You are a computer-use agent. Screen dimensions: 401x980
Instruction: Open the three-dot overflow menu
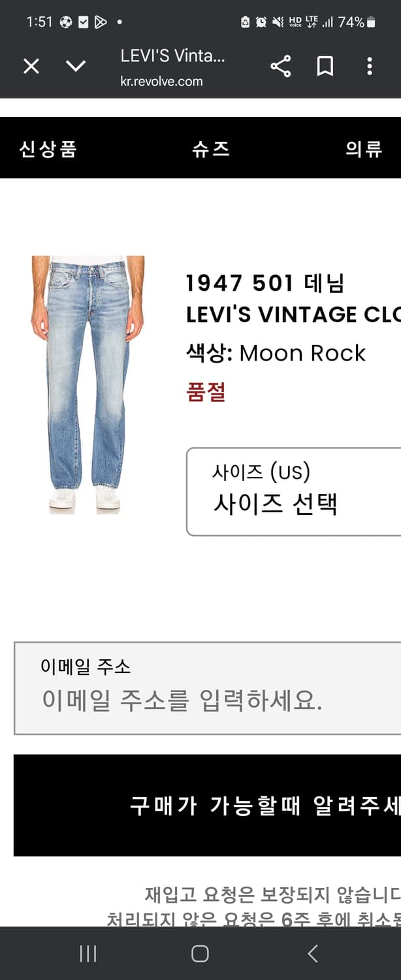click(370, 66)
